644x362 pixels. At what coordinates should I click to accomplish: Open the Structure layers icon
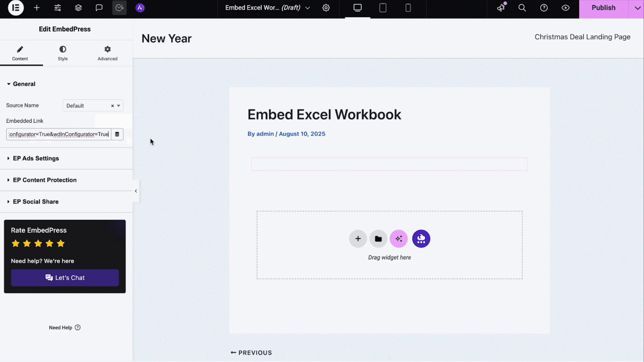click(78, 8)
